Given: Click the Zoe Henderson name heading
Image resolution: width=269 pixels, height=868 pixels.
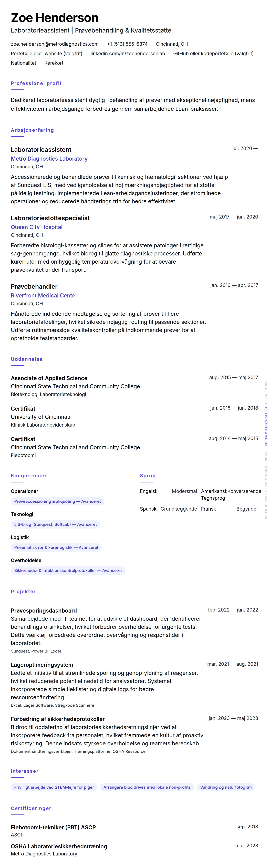Looking at the screenshot, I should (55, 17).
